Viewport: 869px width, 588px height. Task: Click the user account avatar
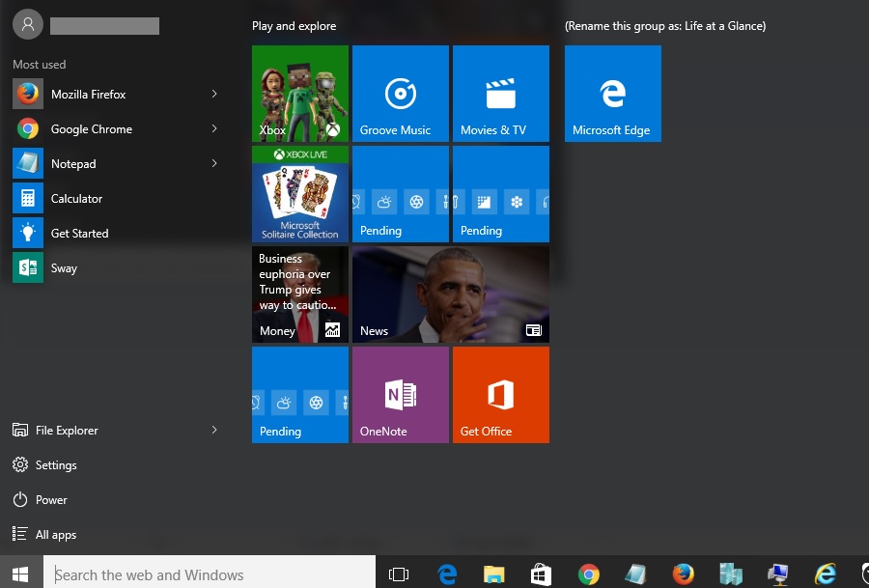(x=28, y=24)
